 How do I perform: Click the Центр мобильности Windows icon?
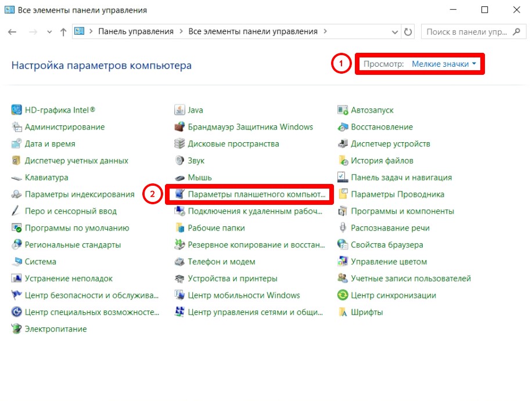[179, 295]
